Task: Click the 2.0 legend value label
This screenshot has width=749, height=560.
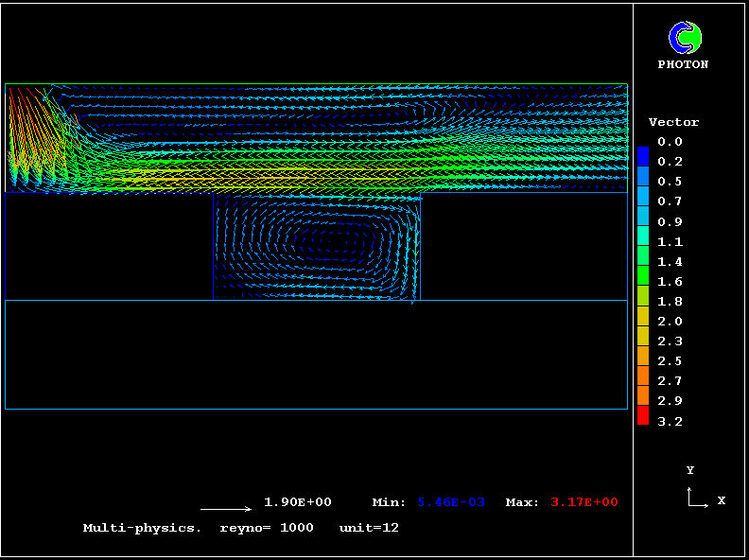Action: (671, 322)
